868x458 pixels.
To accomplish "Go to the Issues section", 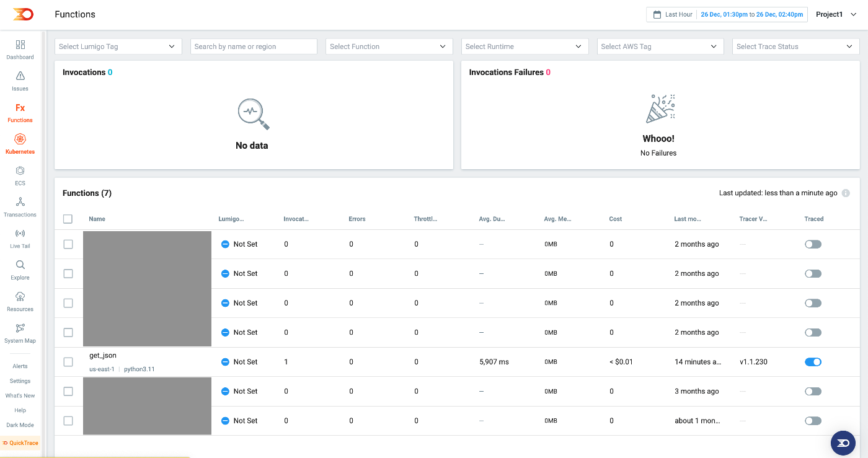I will pyautogui.click(x=20, y=81).
